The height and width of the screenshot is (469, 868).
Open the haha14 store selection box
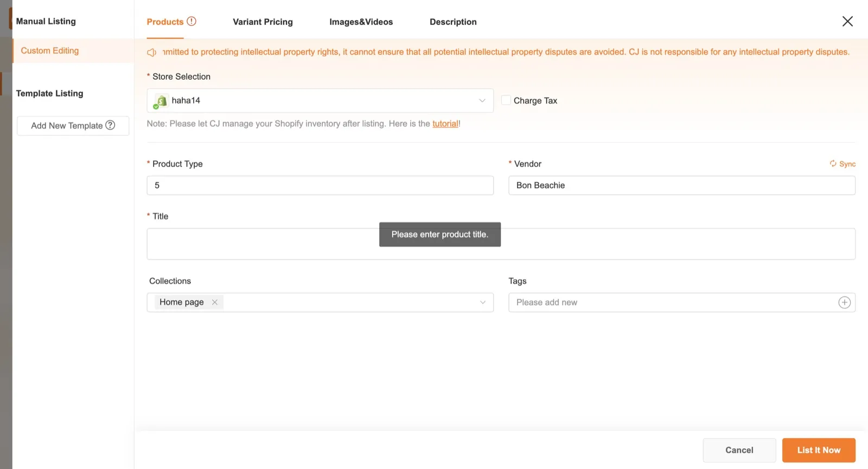pos(320,101)
